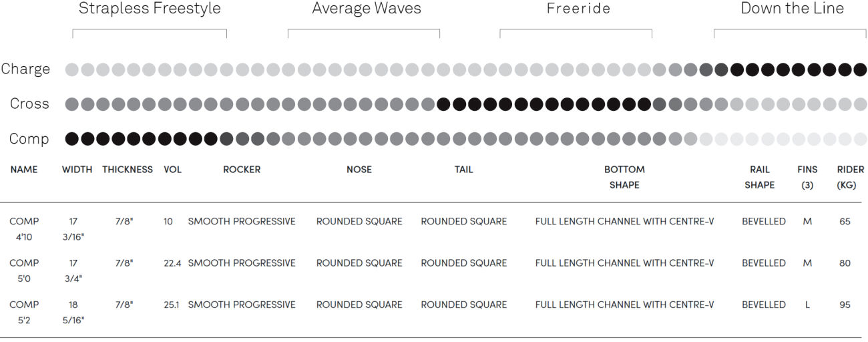
Task: Click the Charge row label
Action: tap(25, 69)
